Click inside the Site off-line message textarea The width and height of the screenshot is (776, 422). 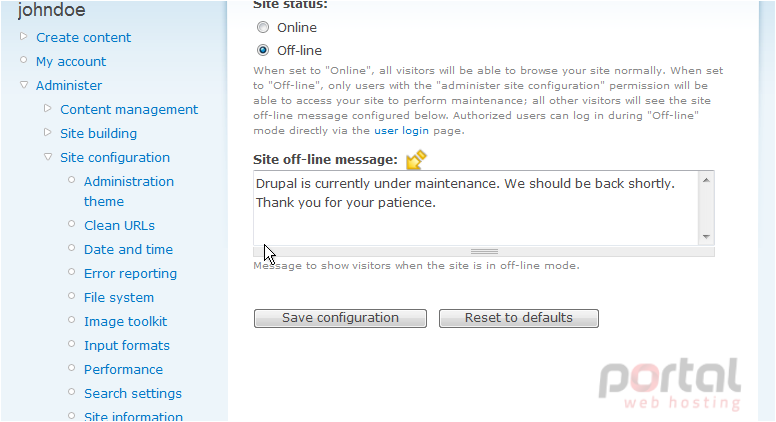point(476,208)
